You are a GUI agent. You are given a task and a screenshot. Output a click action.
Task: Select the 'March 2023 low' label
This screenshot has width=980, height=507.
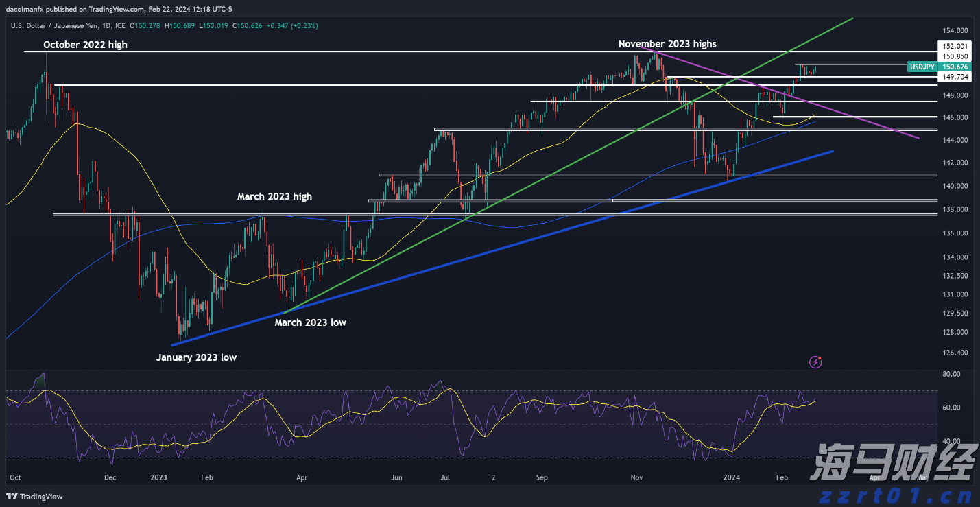point(310,322)
